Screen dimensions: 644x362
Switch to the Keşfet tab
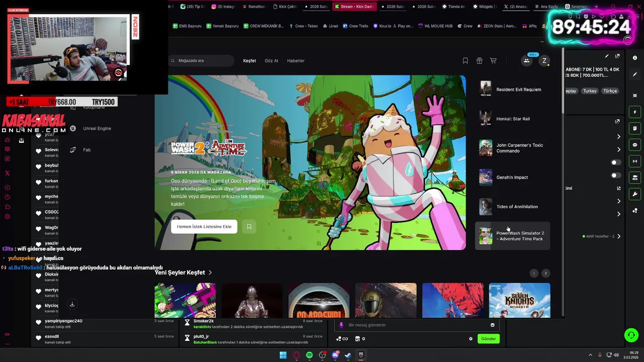point(250,61)
